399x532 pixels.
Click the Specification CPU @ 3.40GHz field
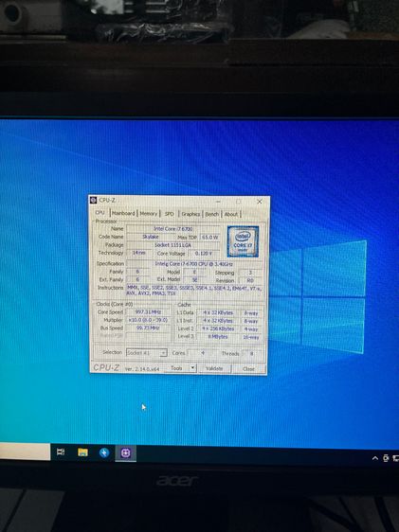pos(194,263)
